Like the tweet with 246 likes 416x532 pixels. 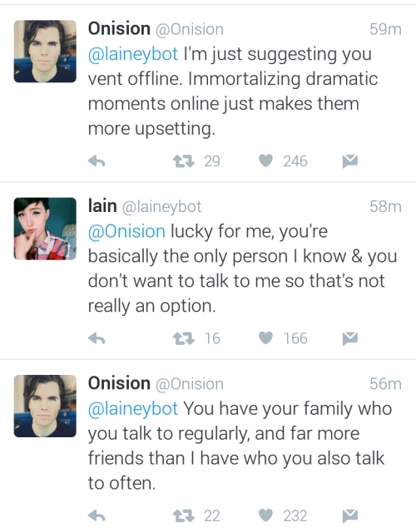click(x=265, y=160)
